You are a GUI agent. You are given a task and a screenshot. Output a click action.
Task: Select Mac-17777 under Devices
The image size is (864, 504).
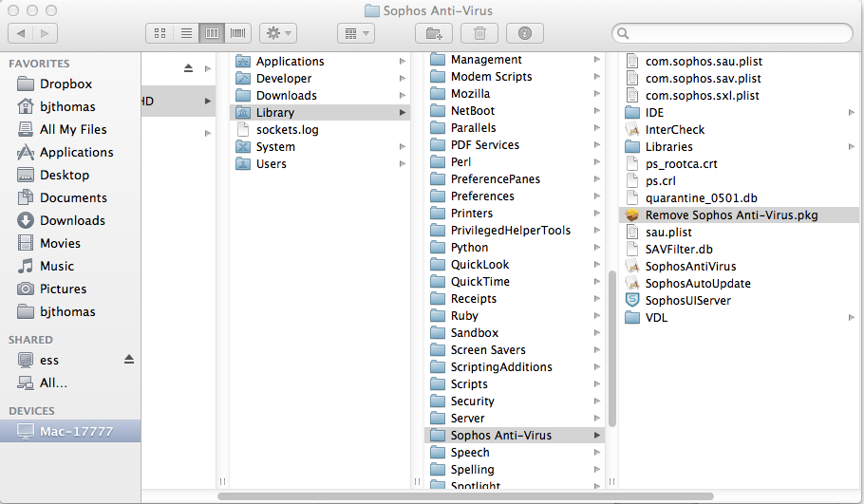pos(70,431)
